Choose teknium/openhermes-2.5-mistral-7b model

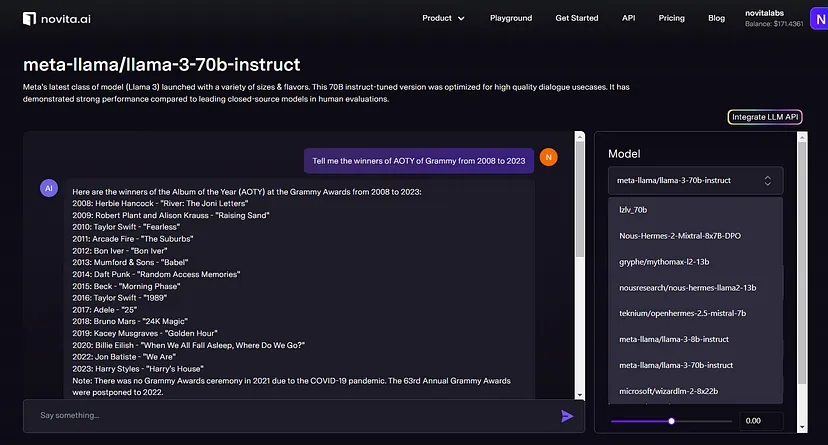click(x=695, y=313)
